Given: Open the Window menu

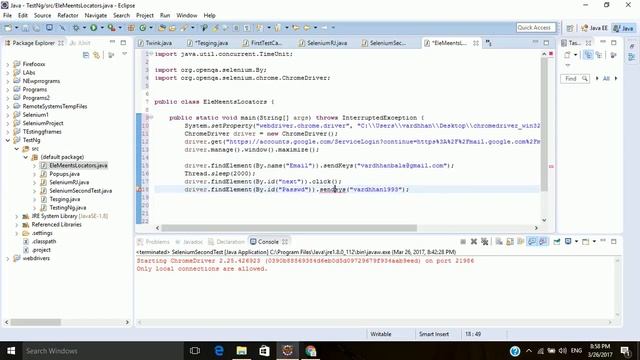Looking at the screenshot, I should (187, 16).
